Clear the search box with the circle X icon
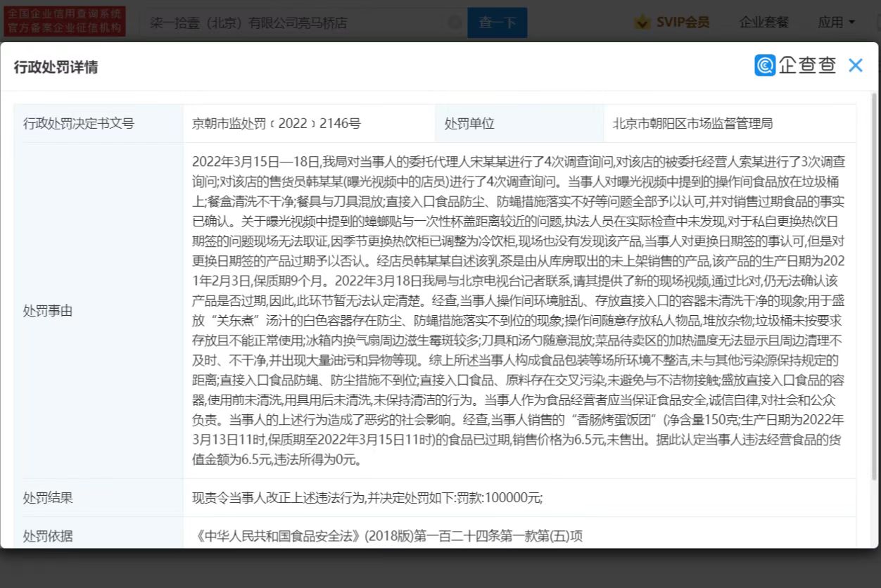The height and width of the screenshot is (588, 881). point(455,23)
